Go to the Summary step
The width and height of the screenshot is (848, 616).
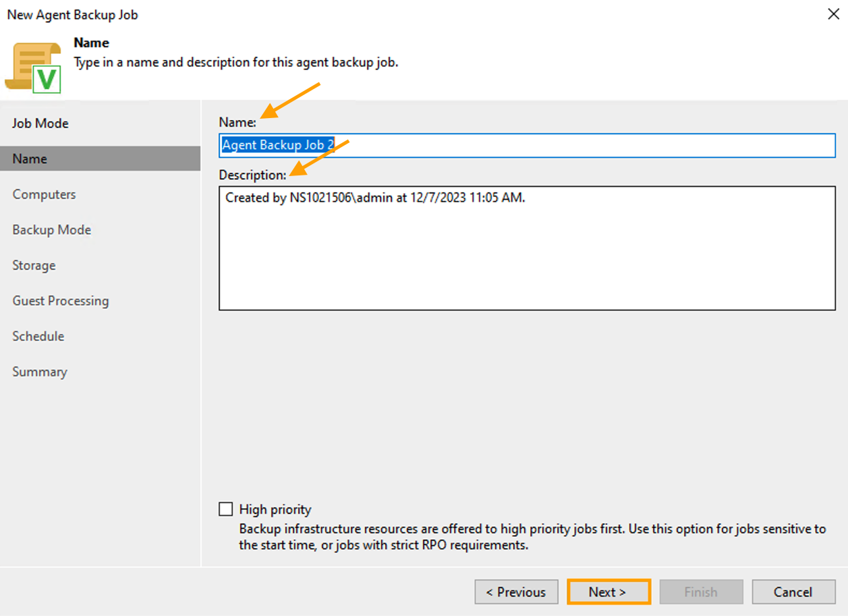[x=39, y=372]
